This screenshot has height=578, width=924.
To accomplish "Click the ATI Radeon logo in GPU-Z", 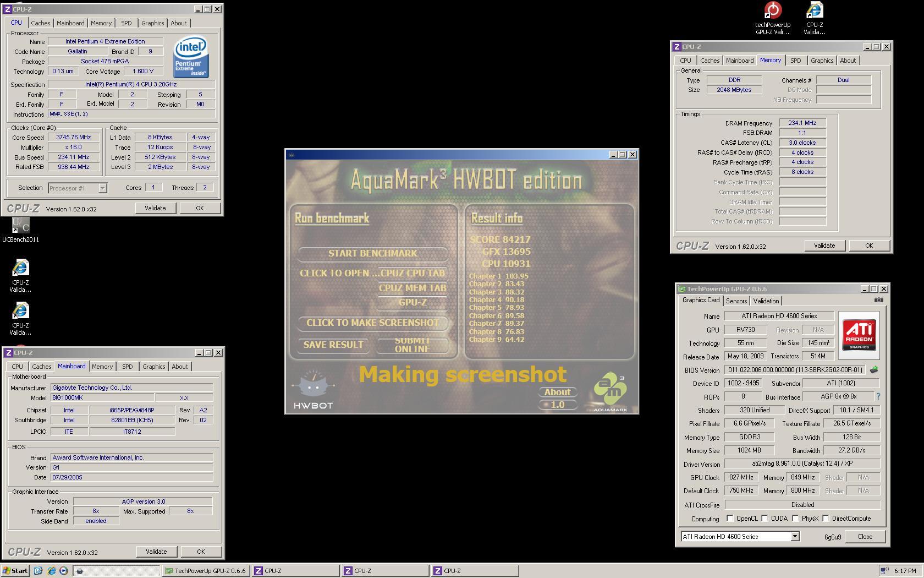I will [859, 335].
